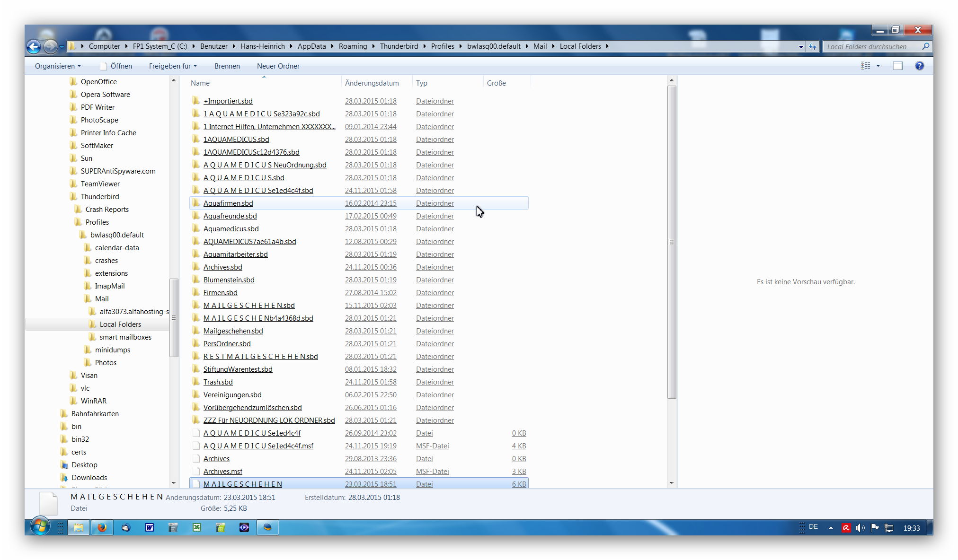Sort by the Größe column header
Screen dimensions: 958x560
click(x=496, y=83)
